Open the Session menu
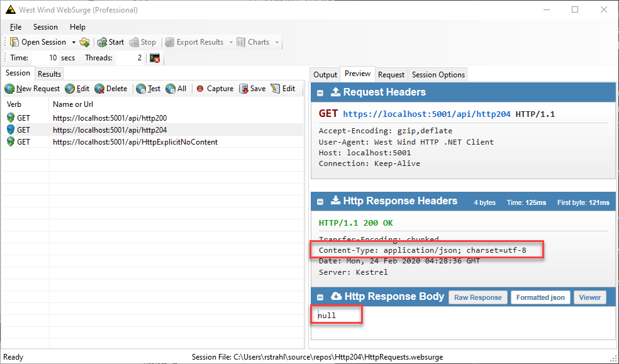The height and width of the screenshot is (364, 619). coord(45,27)
